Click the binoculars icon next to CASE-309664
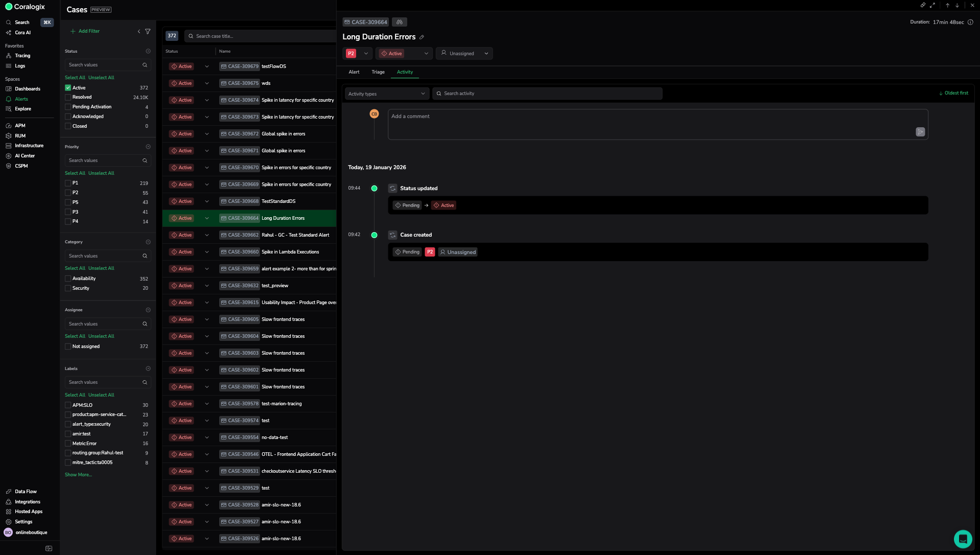 400,22
